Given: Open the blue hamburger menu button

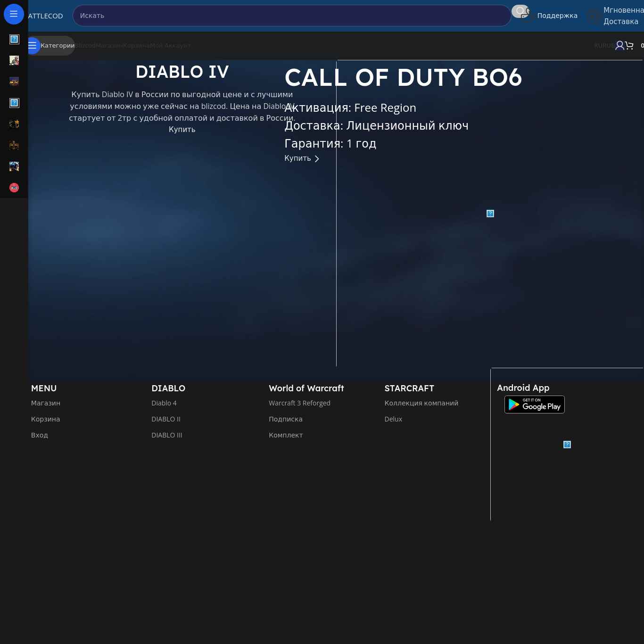Looking at the screenshot, I should coord(14,14).
